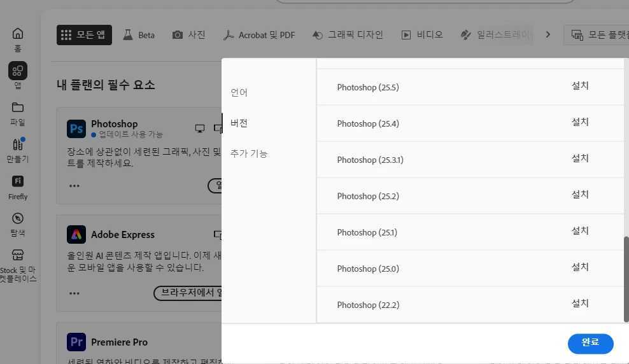The image size is (629, 364).
Task: Switch to the 사진 category tab
Action: [189, 35]
